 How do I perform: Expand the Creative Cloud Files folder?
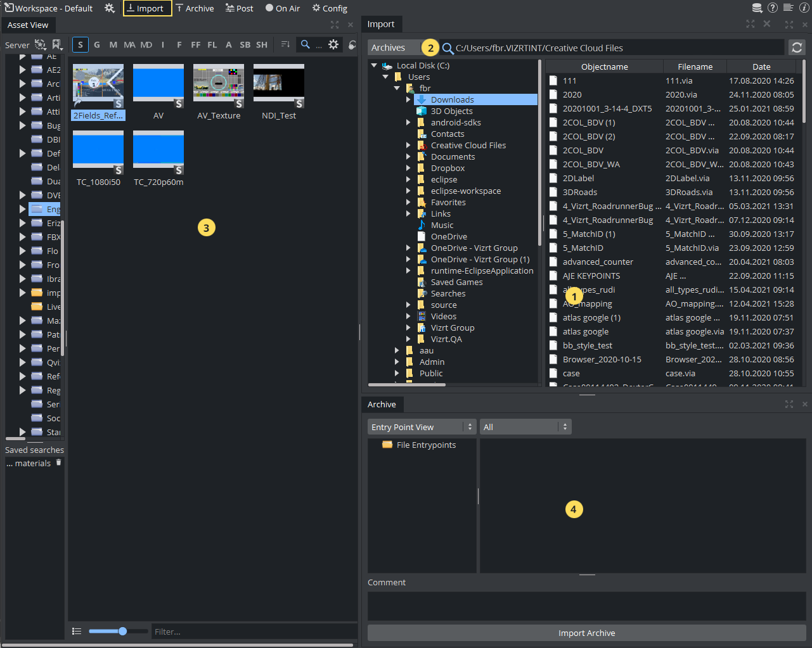(408, 146)
